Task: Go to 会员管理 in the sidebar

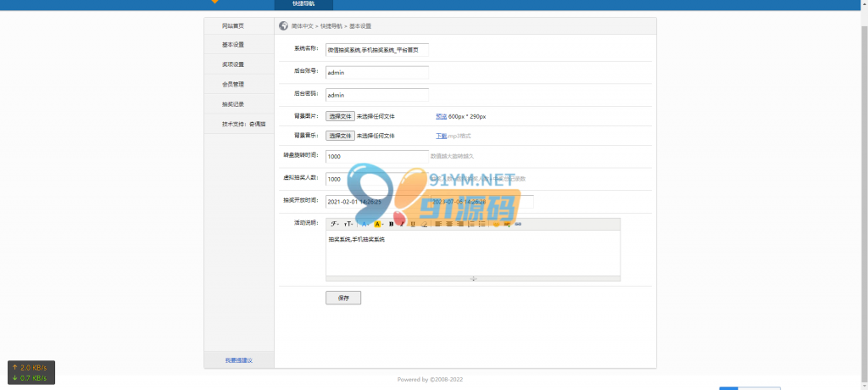Action: (232, 84)
